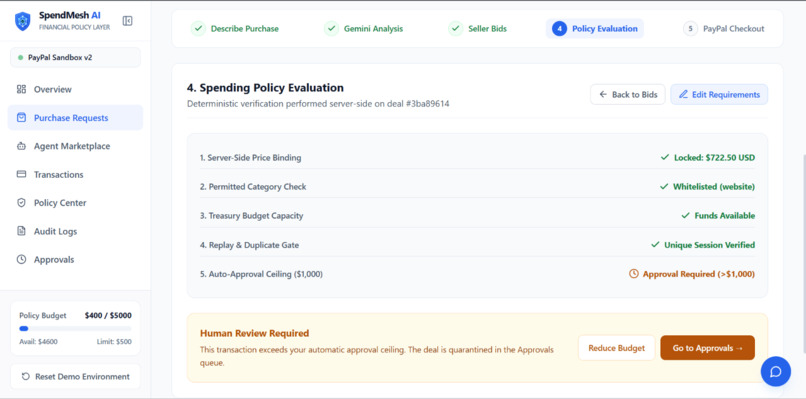Click the Server-Side Price Binding row label
Screen dimensions: 806x399
click(x=250, y=158)
